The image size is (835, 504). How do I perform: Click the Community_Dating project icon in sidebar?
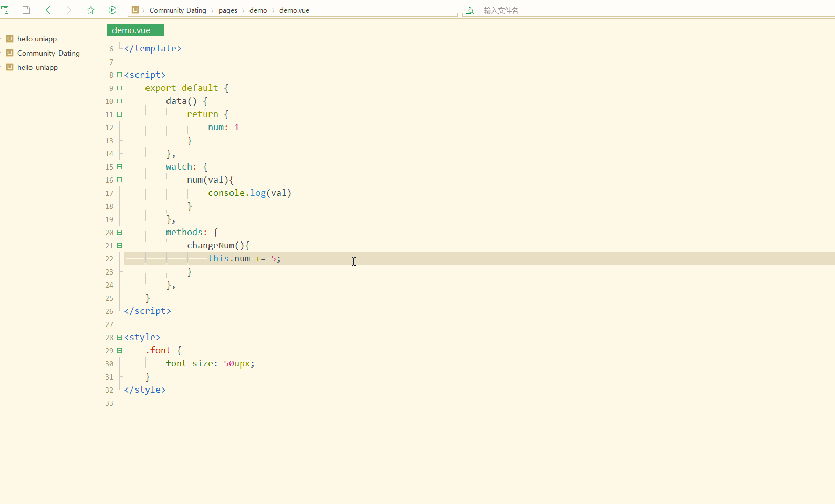coord(9,52)
